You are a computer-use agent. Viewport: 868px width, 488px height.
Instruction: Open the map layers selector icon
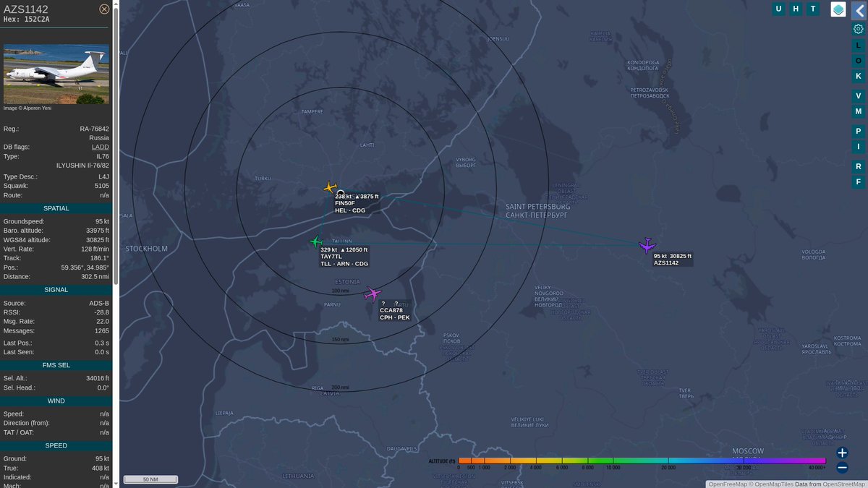pyautogui.click(x=840, y=9)
